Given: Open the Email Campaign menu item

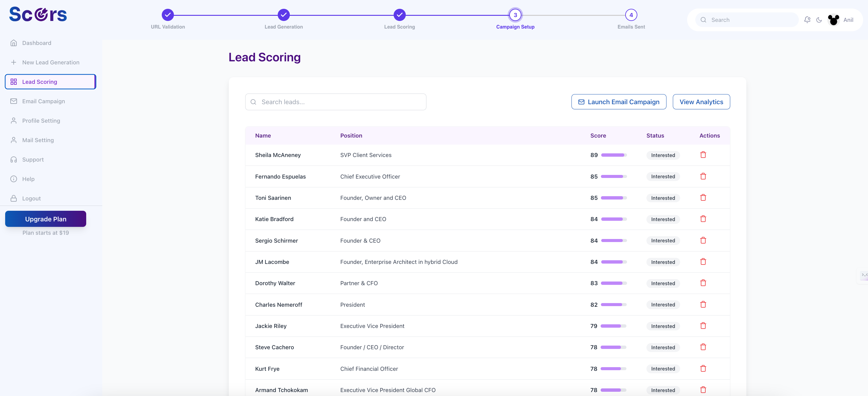Looking at the screenshot, I should pyautogui.click(x=43, y=101).
